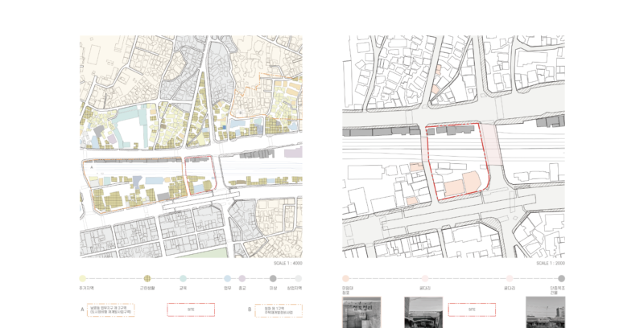Select the orange dashed box labeled A
Viewport: 644px width, 328px height.
coord(111,310)
